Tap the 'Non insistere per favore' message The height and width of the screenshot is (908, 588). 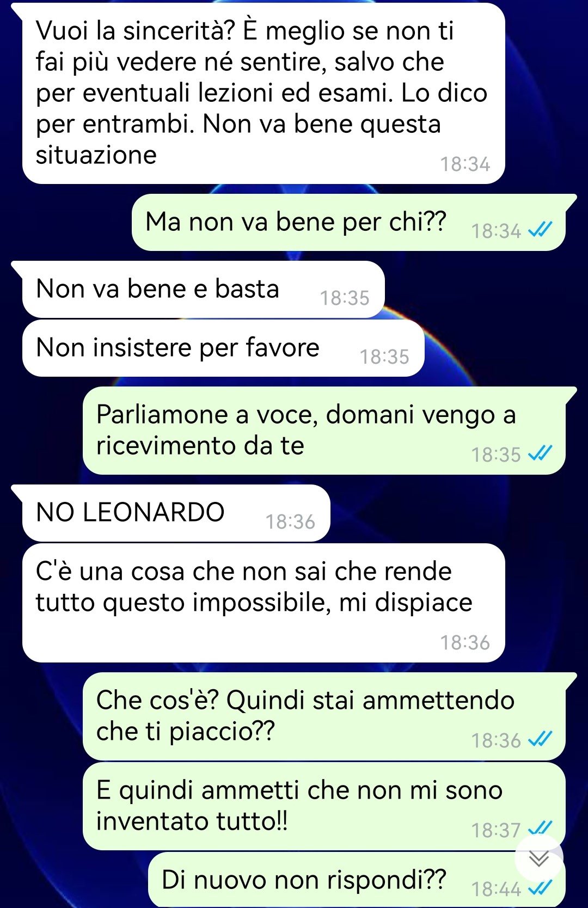tap(223, 348)
